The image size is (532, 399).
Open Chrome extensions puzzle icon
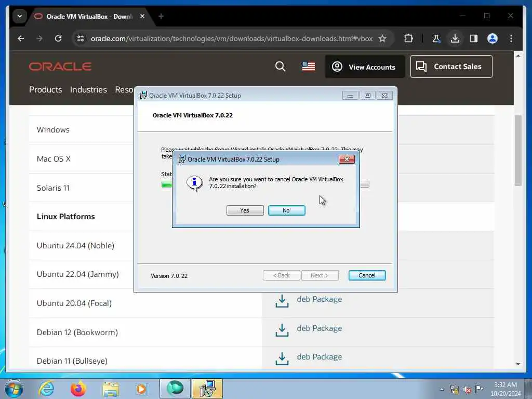click(408, 38)
